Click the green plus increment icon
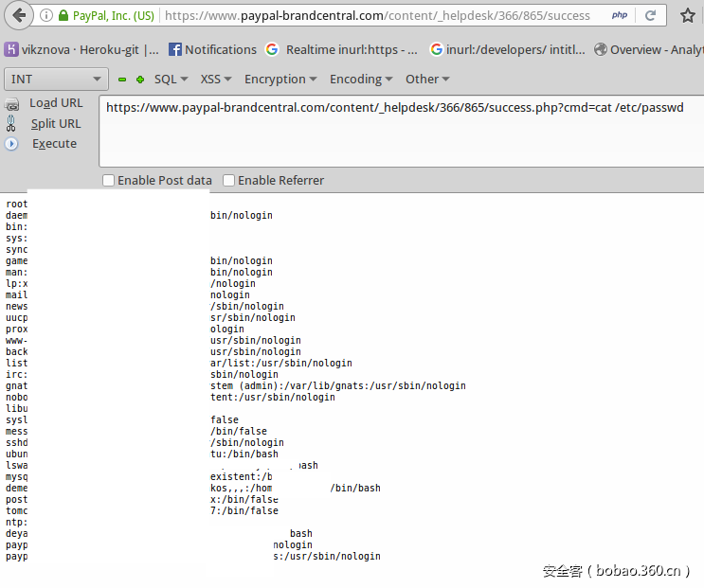Viewport: 704px width, 588px height. (x=140, y=80)
